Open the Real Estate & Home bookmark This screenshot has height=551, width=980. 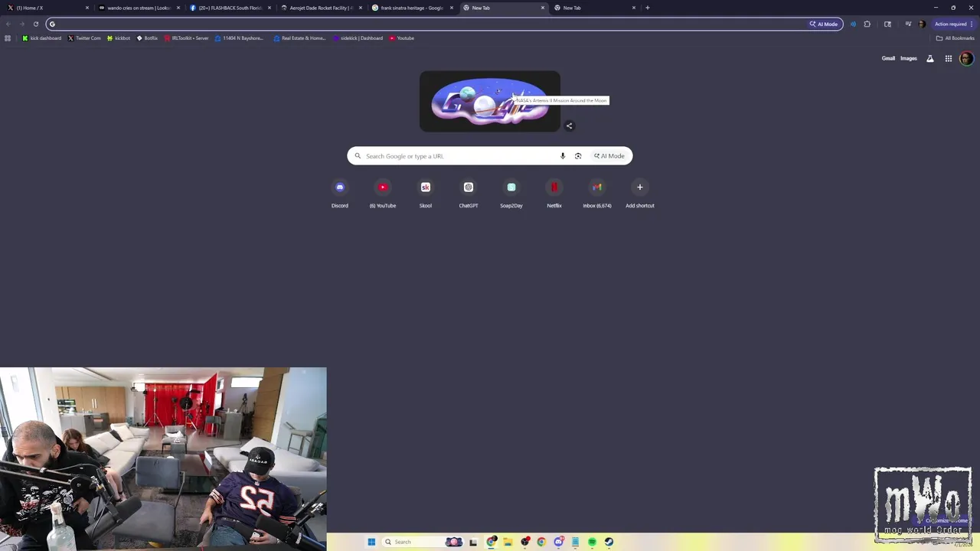299,38
